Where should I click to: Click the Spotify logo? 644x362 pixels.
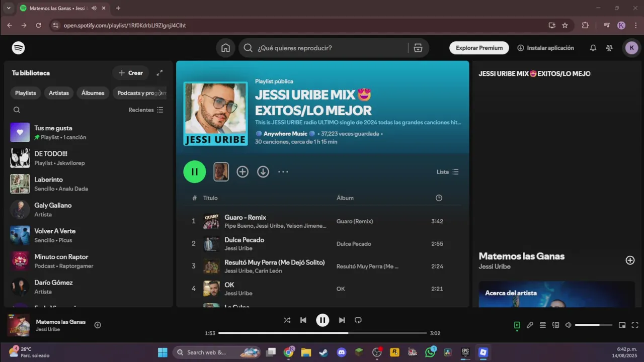(x=19, y=48)
